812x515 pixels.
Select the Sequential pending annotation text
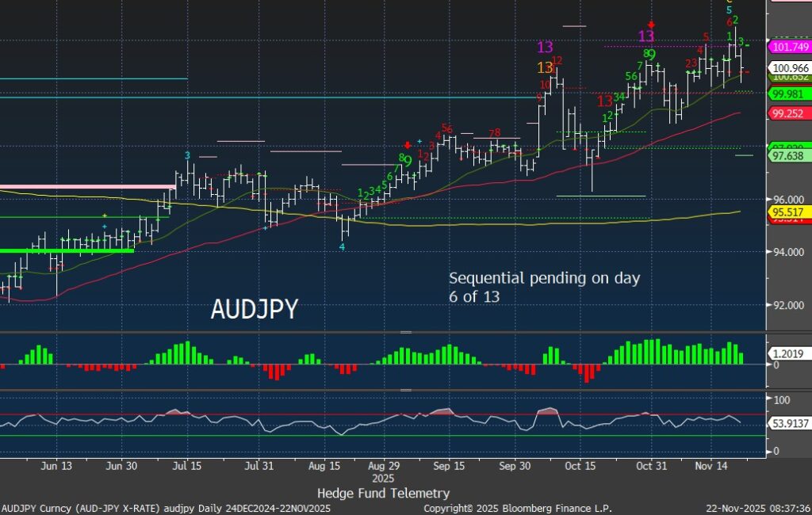(544, 287)
